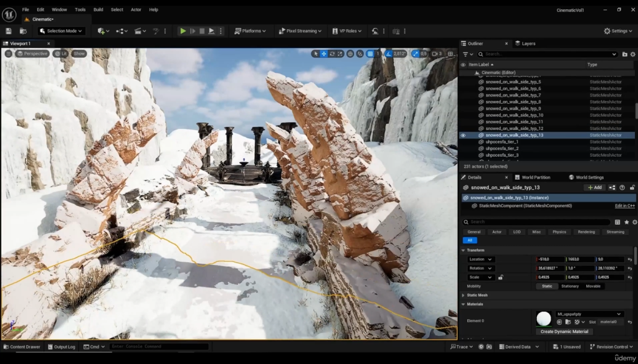This screenshot has width=638, height=364.
Task: Click the Create Dynamic Material button
Action: coord(564,332)
